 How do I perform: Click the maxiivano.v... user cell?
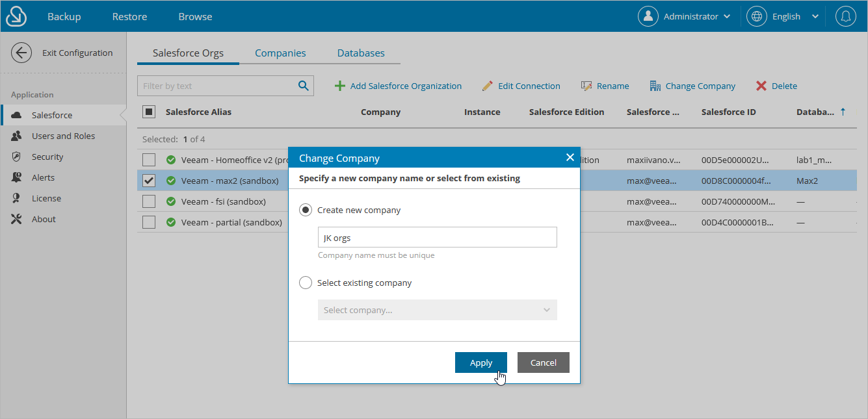(x=653, y=160)
